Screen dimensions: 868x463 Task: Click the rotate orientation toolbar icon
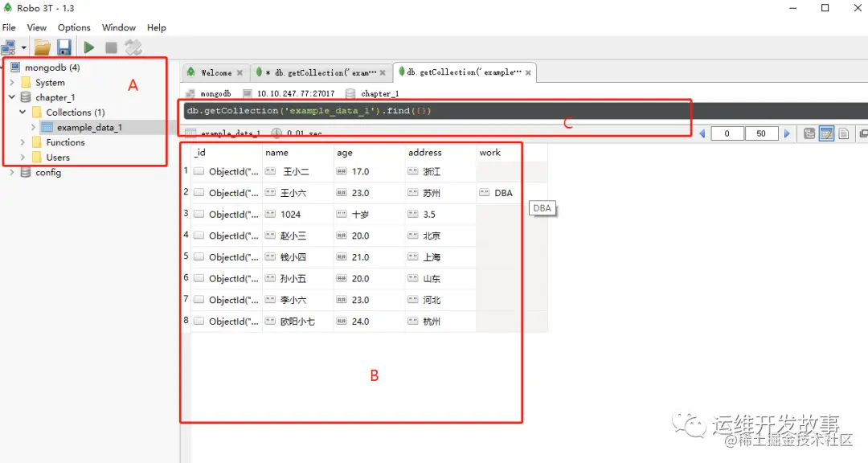[133, 47]
